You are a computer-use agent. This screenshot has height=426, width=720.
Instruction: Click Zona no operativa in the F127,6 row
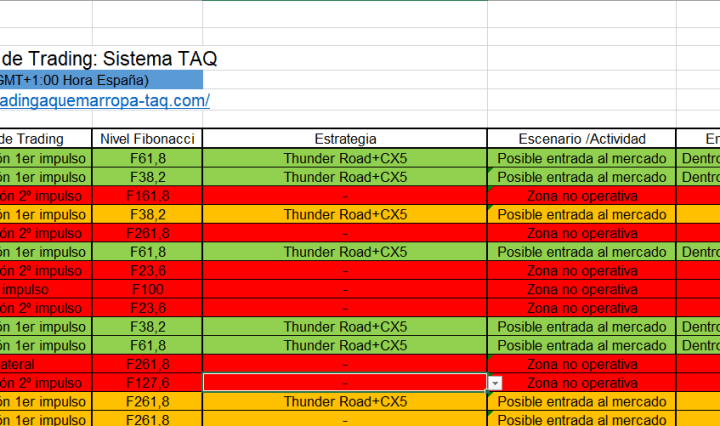pyautogui.click(x=582, y=383)
